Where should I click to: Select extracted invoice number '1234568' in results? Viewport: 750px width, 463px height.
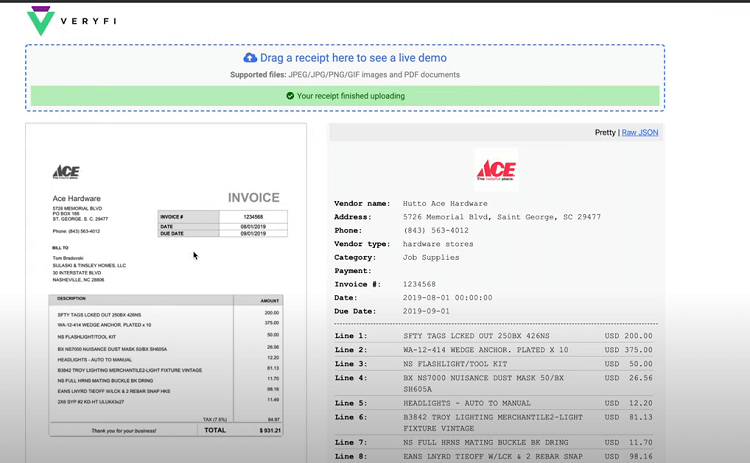pyautogui.click(x=419, y=284)
